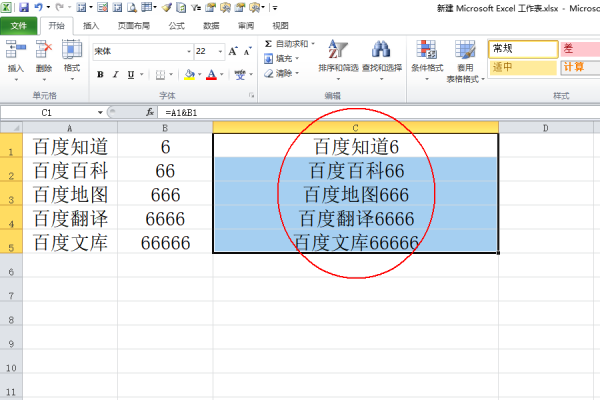Screen dimensions: 600x400
Task: Select cell B3 containing 666
Action: (165, 195)
